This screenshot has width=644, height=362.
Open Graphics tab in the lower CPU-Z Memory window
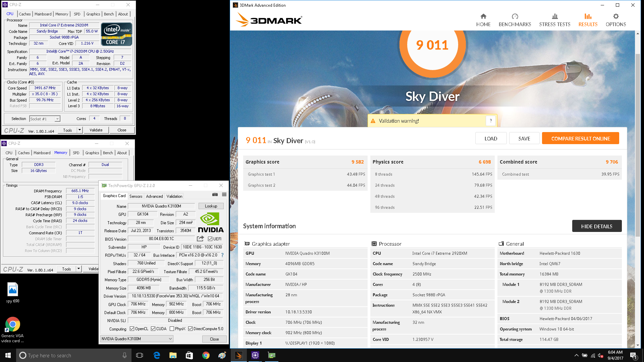[92, 153]
